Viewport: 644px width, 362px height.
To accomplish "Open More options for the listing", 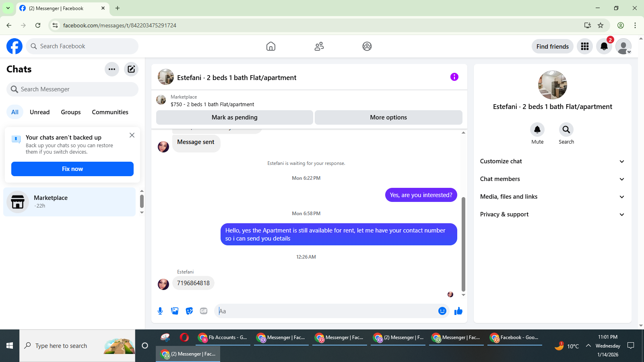I will 388,117.
